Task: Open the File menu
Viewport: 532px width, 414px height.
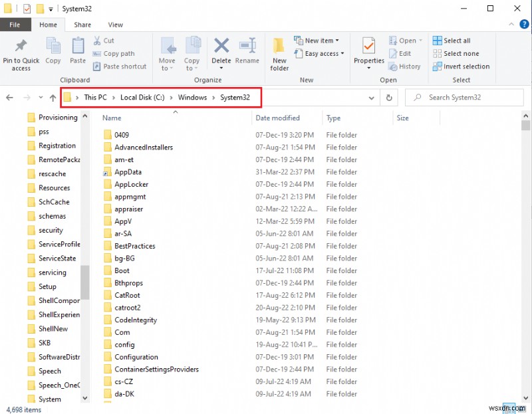Action: click(15, 25)
